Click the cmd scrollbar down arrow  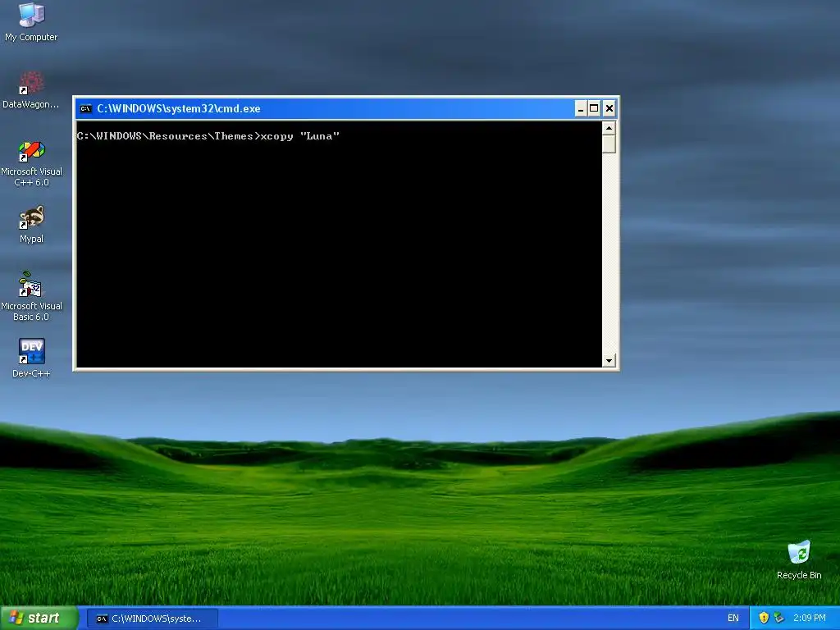[609, 361]
